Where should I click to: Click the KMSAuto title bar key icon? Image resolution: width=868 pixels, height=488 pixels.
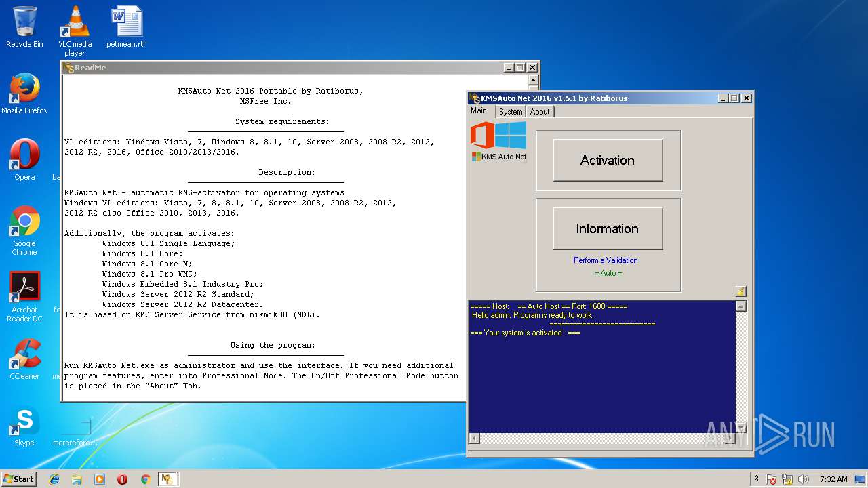click(475, 98)
